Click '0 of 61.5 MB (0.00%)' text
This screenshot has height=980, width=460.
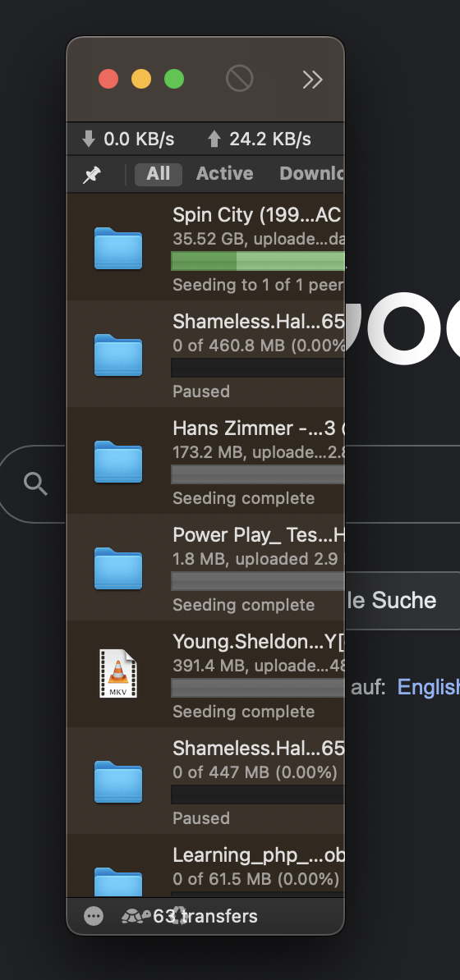256,879
